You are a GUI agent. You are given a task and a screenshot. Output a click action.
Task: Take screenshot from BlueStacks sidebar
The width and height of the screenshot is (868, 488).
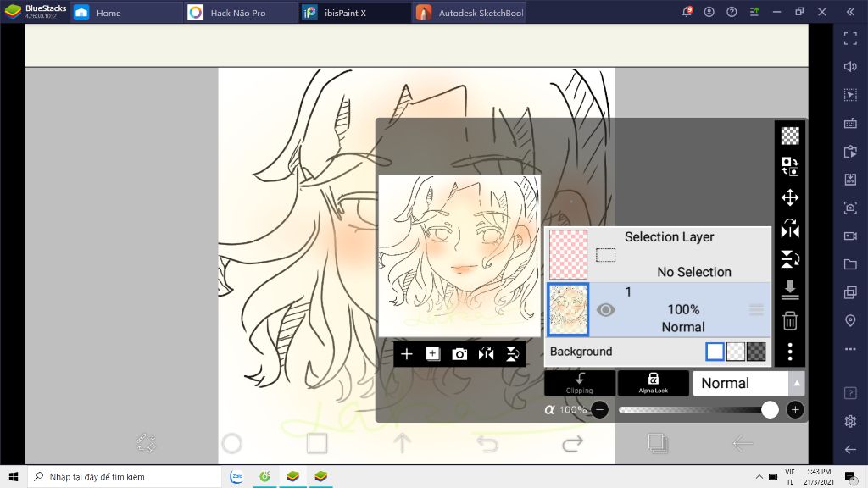point(850,208)
